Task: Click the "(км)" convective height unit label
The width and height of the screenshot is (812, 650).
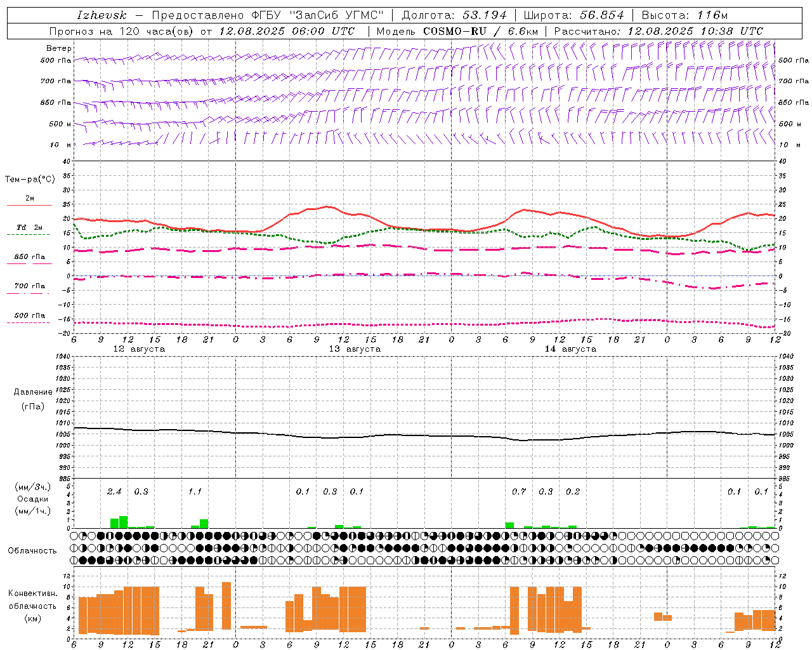Action: point(32,618)
